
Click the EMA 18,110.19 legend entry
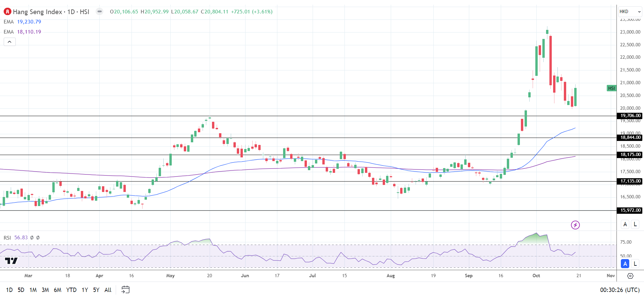(x=22, y=32)
